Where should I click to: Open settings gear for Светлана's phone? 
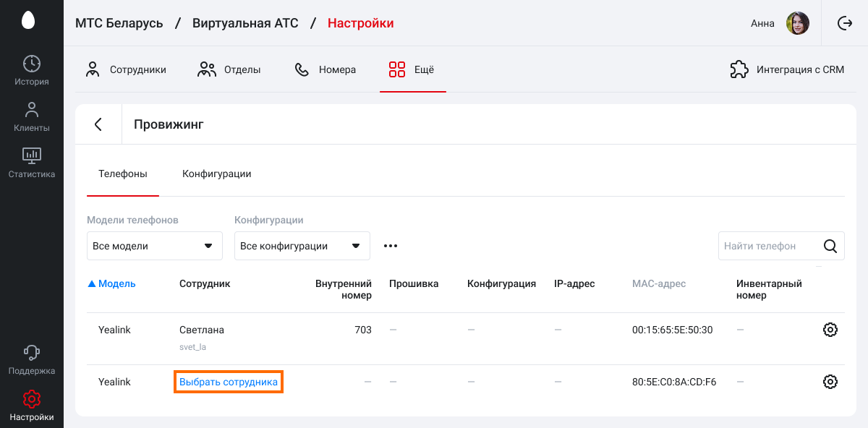(x=830, y=330)
